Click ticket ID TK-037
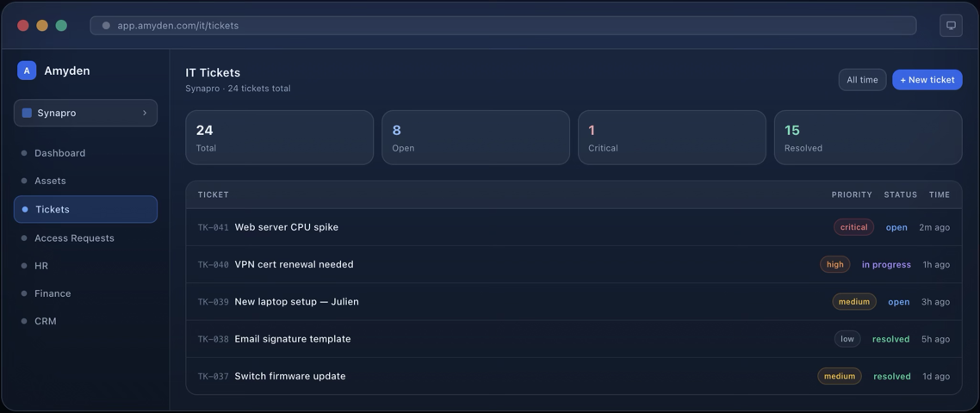 (213, 377)
